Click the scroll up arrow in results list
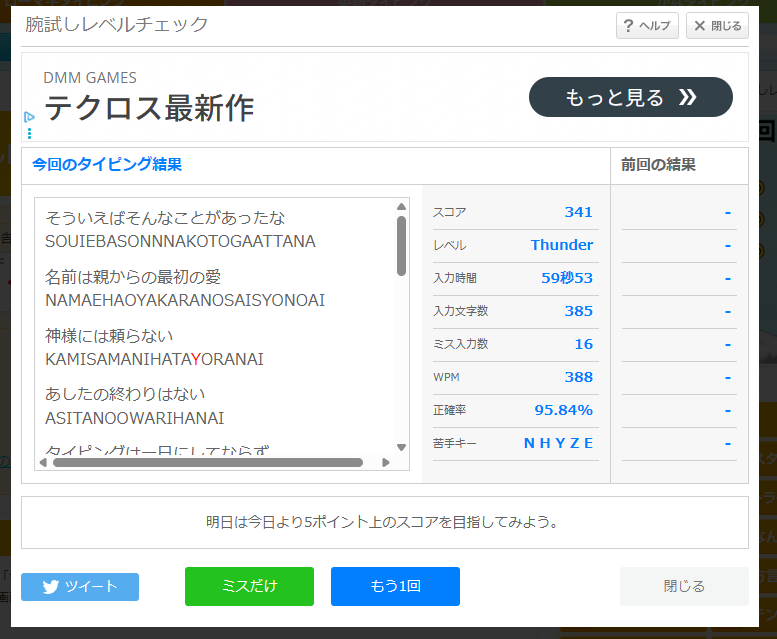This screenshot has height=639, width=777. pos(401,207)
